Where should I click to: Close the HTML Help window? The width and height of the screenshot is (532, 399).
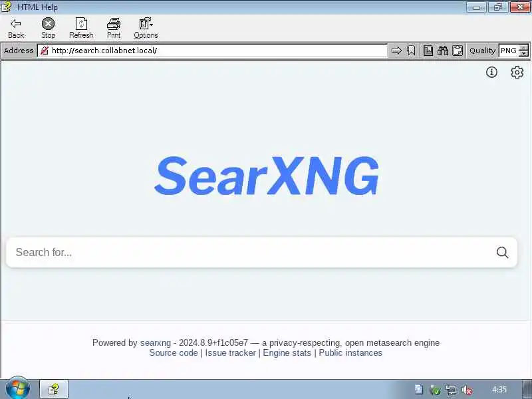pyautogui.click(x=519, y=7)
